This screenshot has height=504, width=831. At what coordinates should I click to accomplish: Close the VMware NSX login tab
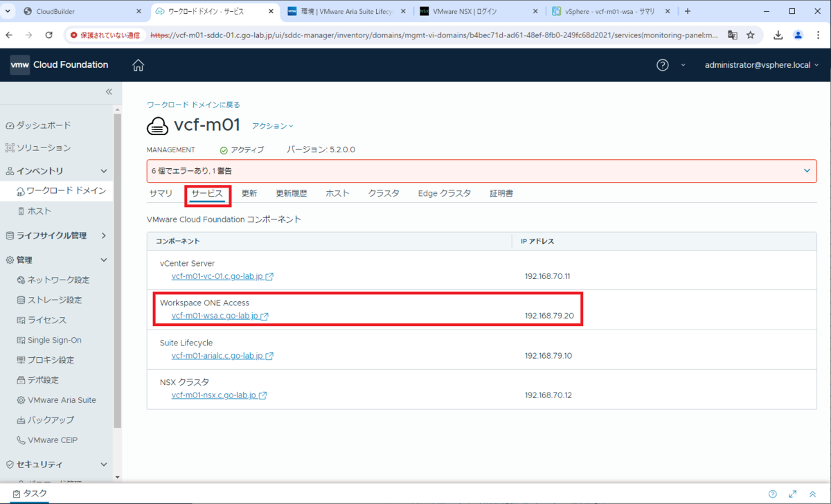(535, 12)
